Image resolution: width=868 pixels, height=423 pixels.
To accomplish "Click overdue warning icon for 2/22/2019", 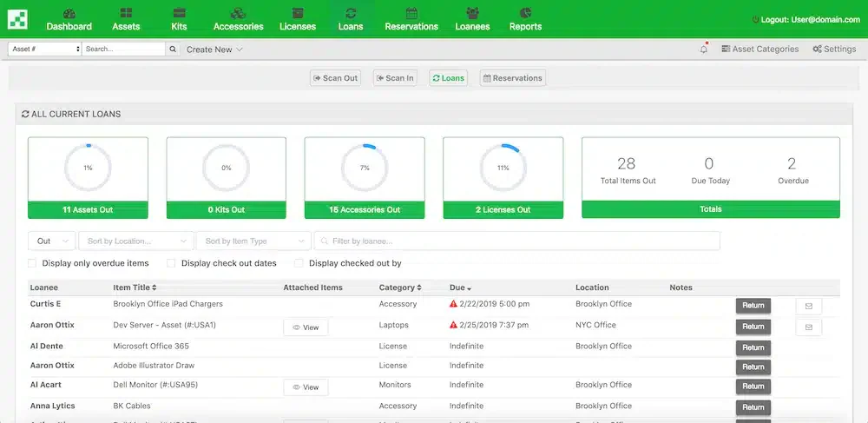I will pos(453,304).
